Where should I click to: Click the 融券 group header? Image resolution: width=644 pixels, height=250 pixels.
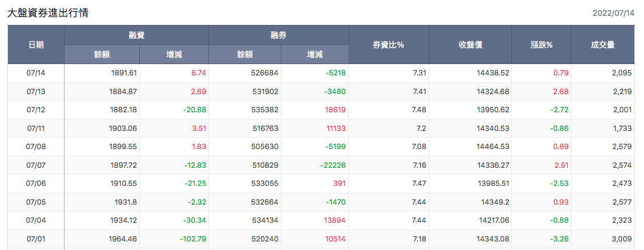[x=279, y=35]
